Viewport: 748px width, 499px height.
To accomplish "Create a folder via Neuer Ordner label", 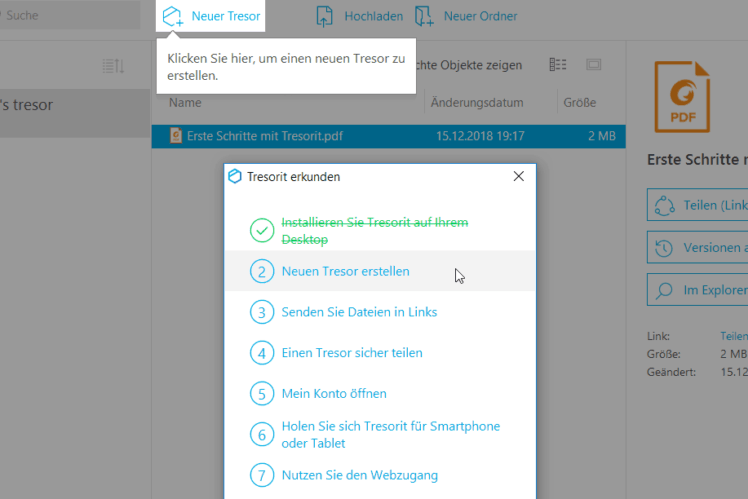I will tap(480, 16).
